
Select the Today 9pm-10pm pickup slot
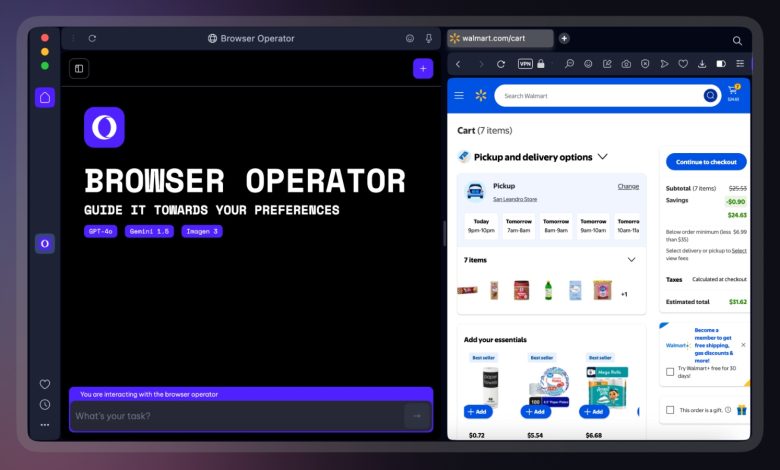481,226
